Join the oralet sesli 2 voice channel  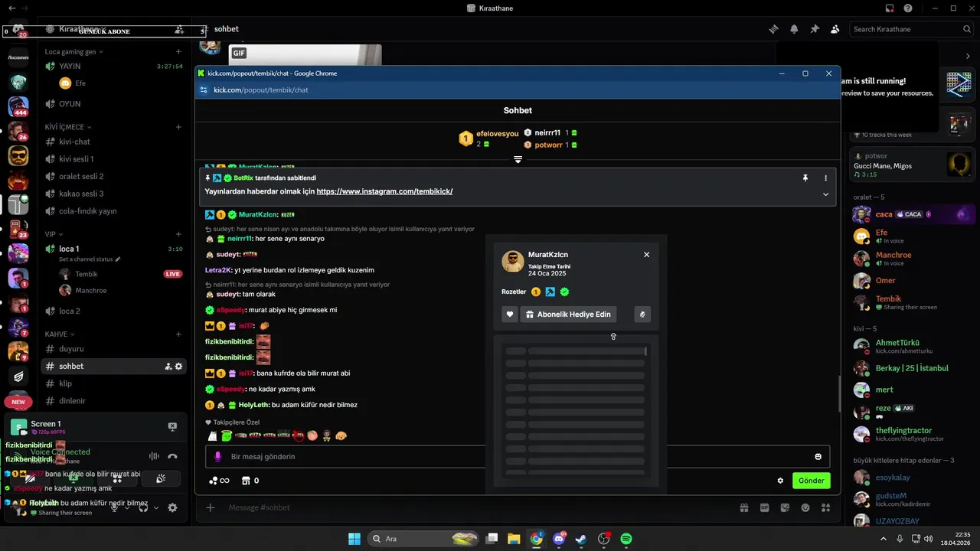(x=81, y=176)
